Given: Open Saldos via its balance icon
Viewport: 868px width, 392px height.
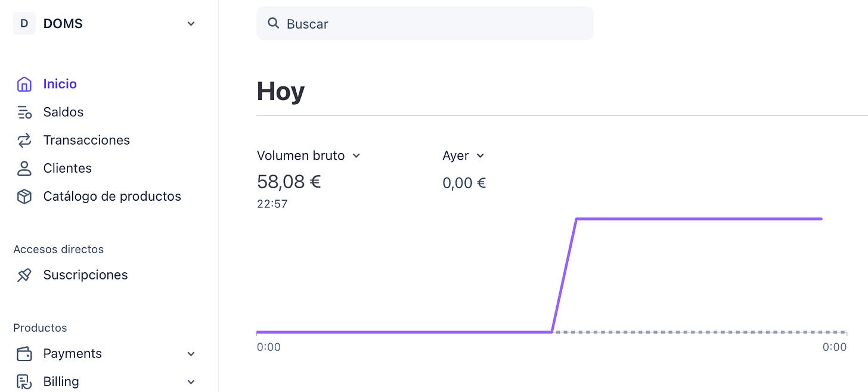Looking at the screenshot, I should coord(24,112).
